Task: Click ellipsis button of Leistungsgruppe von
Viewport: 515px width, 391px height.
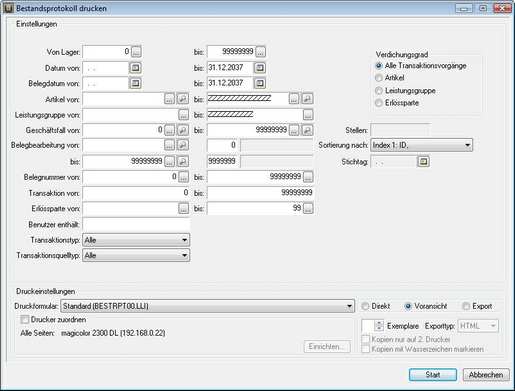Action: tap(183, 115)
